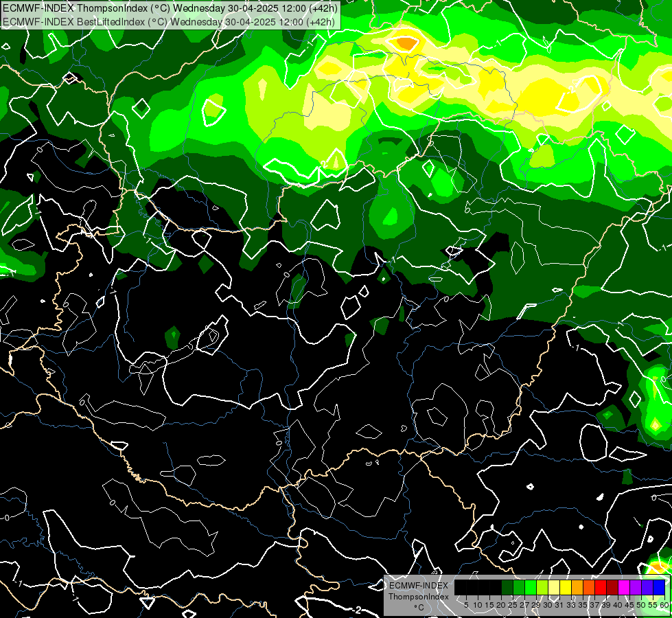The width and height of the screenshot is (672, 618).
Task: Click the legend tick value 5
Action: [466, 605]
